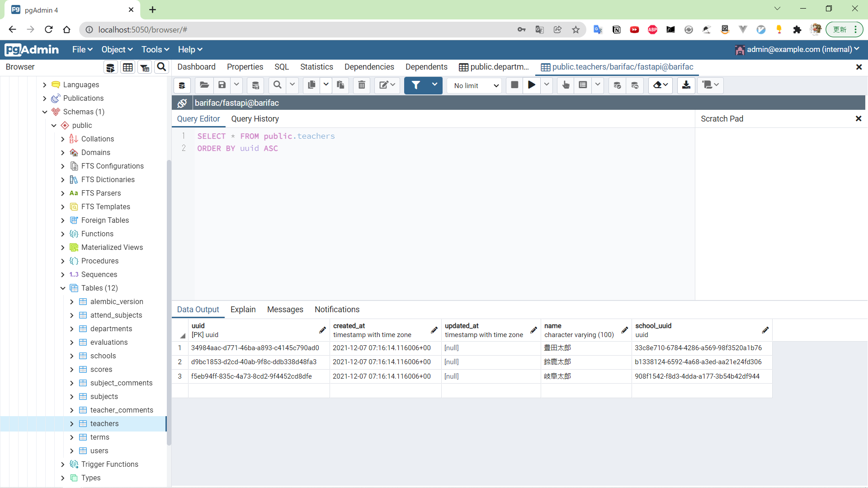The image size is (868, 488).
Task: Save the query with the floppy icon
Action: click(222, 85)
